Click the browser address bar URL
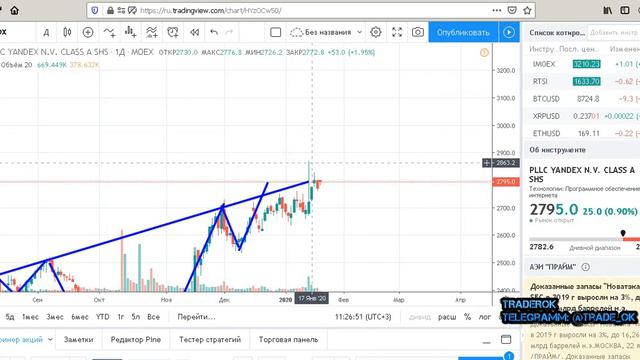This screenshot has height=360, width=640. click(211, 10)
